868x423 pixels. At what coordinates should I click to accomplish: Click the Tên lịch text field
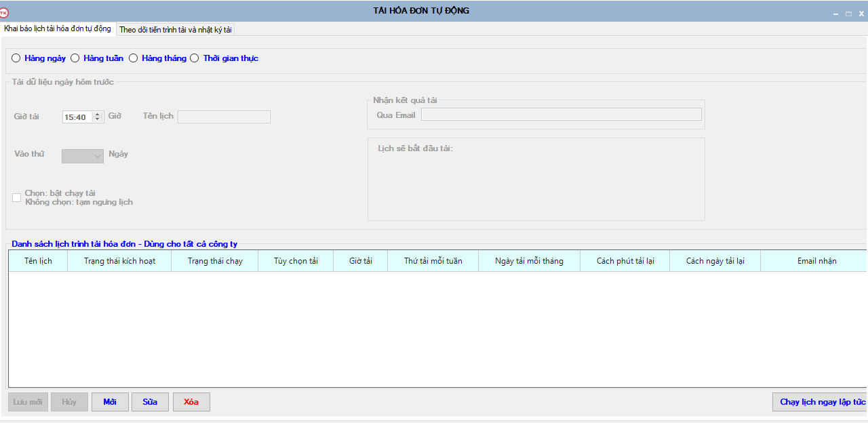(x=224, y=117)
